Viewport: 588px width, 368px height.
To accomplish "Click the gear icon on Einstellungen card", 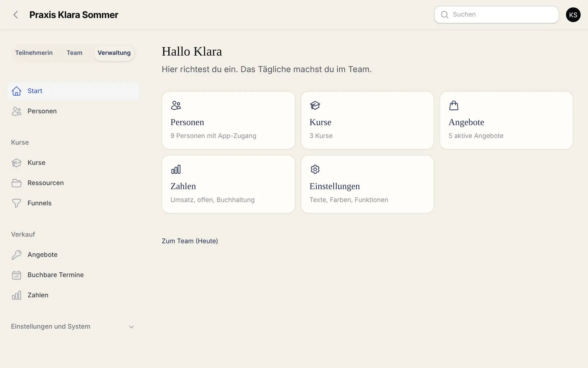I will [315, 169].
